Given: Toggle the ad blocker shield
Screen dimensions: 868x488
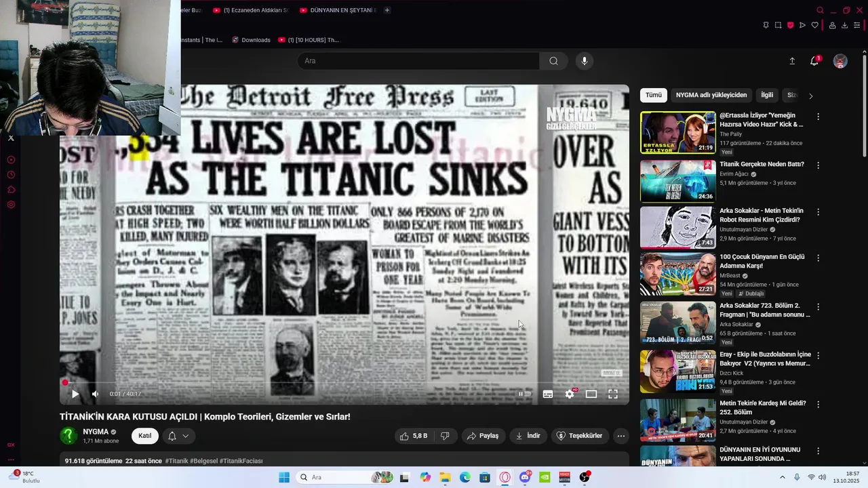Looking at the screenshot, I should tap(790, 25).
